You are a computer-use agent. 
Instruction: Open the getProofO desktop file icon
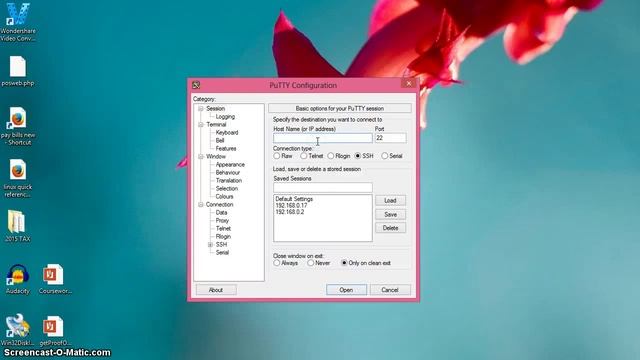(x=54, y=331)
